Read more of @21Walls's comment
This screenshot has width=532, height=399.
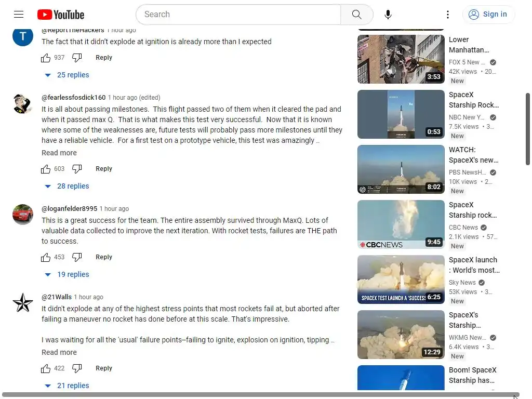[59, 353]
